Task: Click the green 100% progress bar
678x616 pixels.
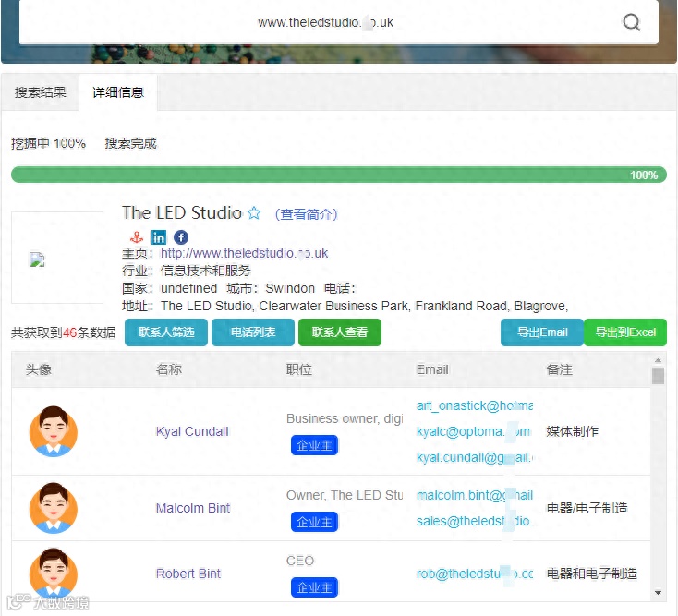Action: (x=339, y=175)
